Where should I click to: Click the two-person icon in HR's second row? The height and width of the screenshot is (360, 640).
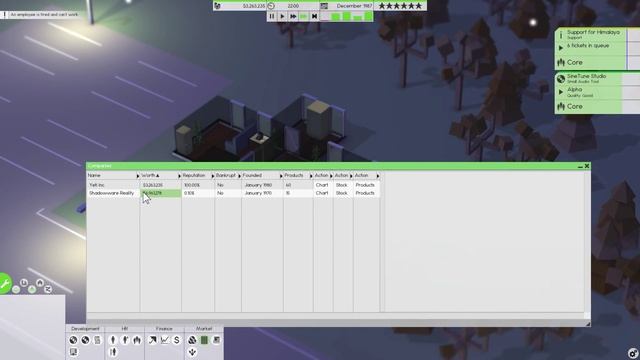(x=113, y=352)
